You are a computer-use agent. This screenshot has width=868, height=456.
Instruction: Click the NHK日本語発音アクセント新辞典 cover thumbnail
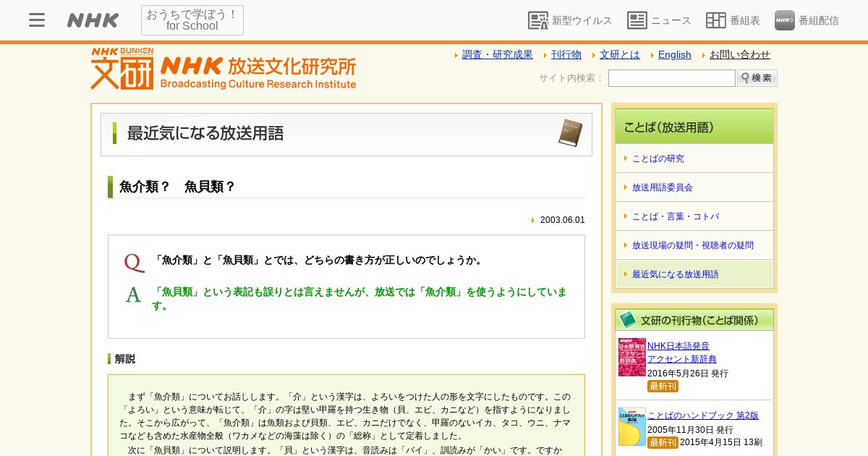(632, 357)
